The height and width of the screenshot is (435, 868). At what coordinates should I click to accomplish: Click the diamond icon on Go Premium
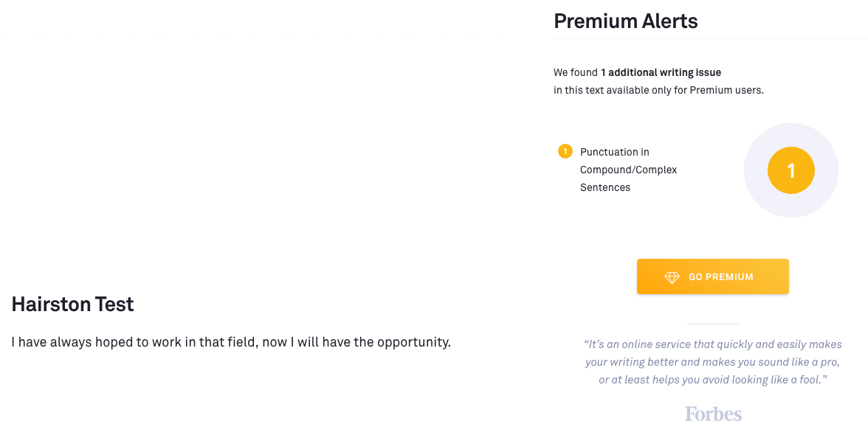pos(672,277)
